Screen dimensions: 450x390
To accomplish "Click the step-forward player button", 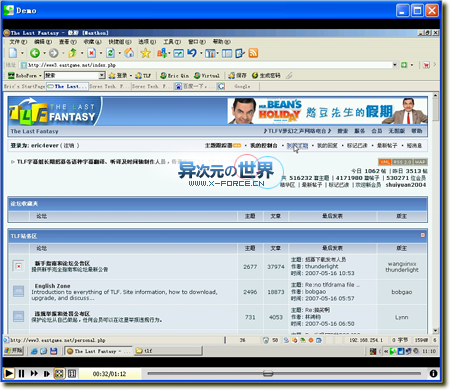I will [47, 373].
